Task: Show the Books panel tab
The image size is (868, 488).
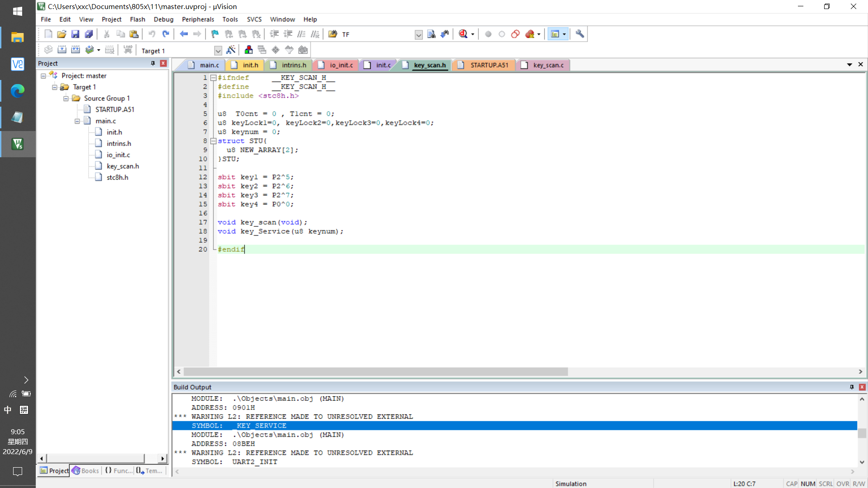Action: pyautogui.click(x=86, y=471)
